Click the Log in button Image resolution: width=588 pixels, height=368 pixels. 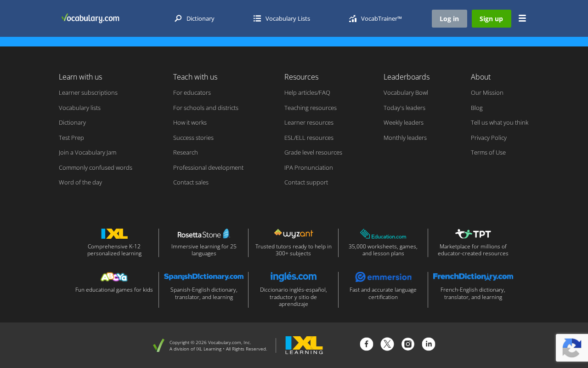(x=449, y=18)
